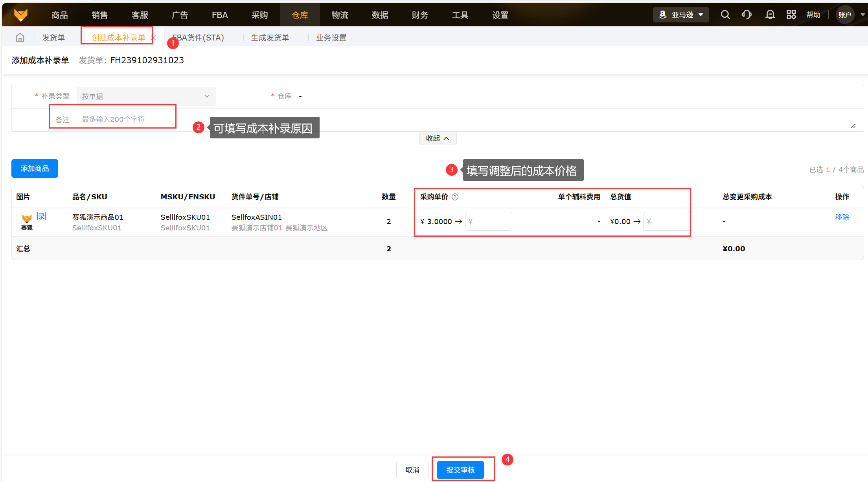The width and height of the screenshot is (868, 482).
Task: Click the 移除 link in product row
Action: (842, 217)
